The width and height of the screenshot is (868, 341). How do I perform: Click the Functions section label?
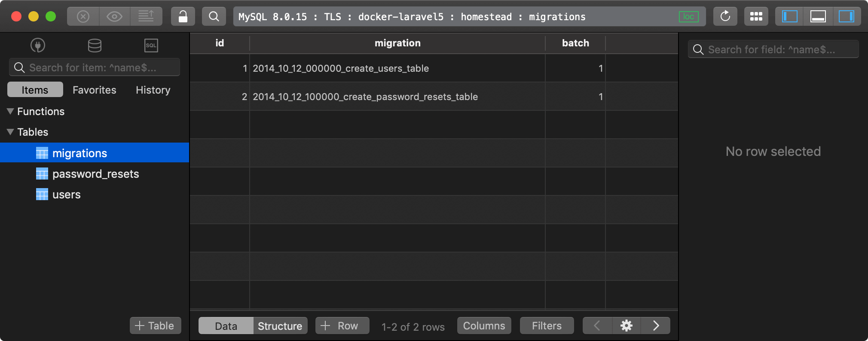click(41, 111)
